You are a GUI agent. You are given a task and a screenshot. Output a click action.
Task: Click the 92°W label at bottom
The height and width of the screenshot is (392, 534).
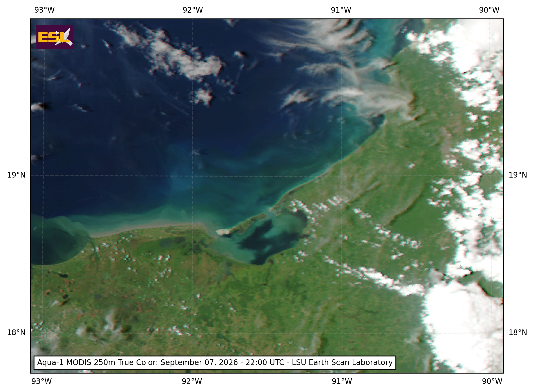click(192, 381)
